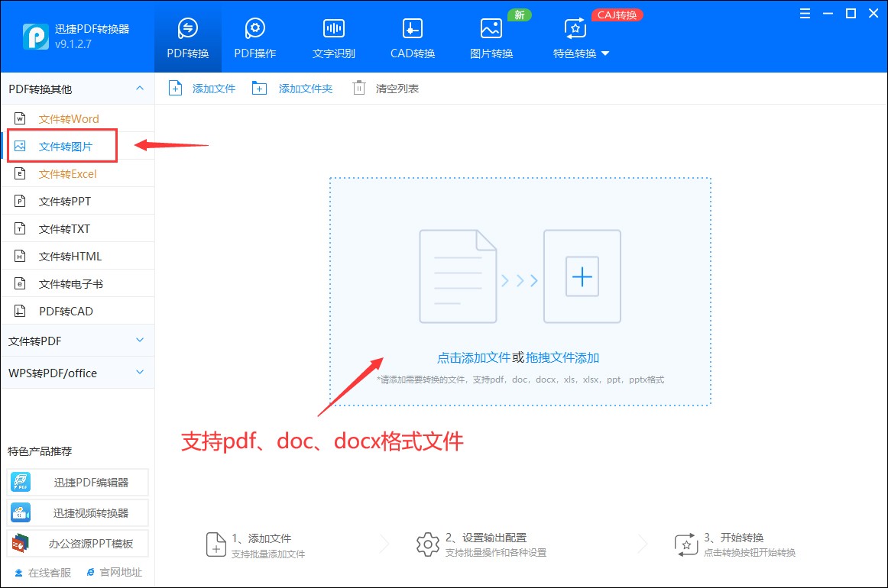
Task: Click the 在线客服 link
Action: [x=43, y=573]
